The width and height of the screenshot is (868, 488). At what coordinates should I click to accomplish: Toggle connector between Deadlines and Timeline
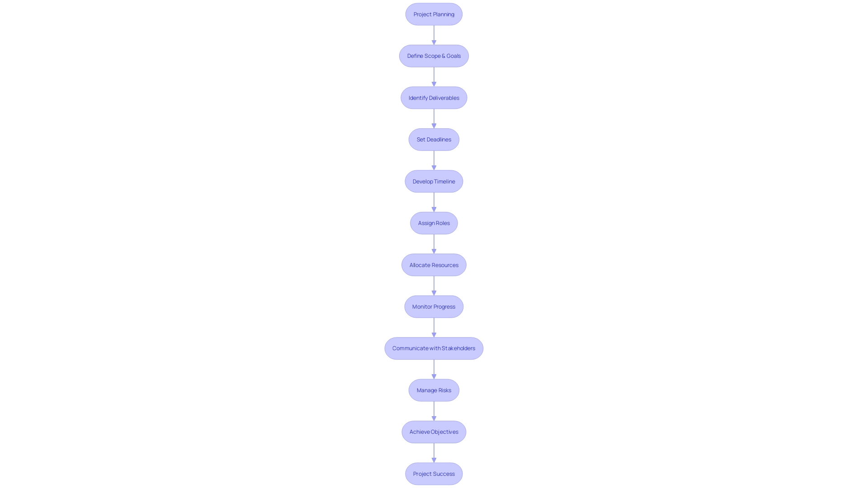(434, 160)
